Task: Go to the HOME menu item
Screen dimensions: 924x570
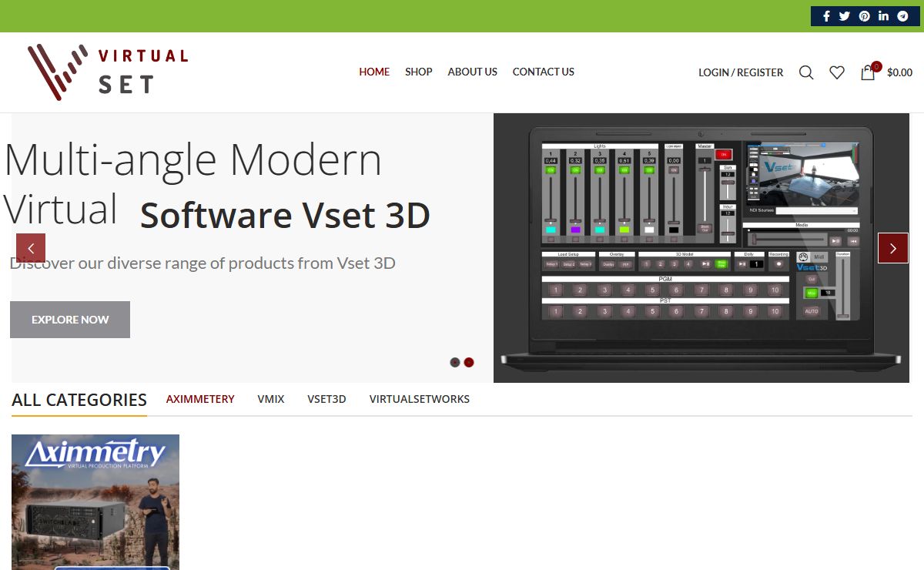Action: (x=374, y=72)
